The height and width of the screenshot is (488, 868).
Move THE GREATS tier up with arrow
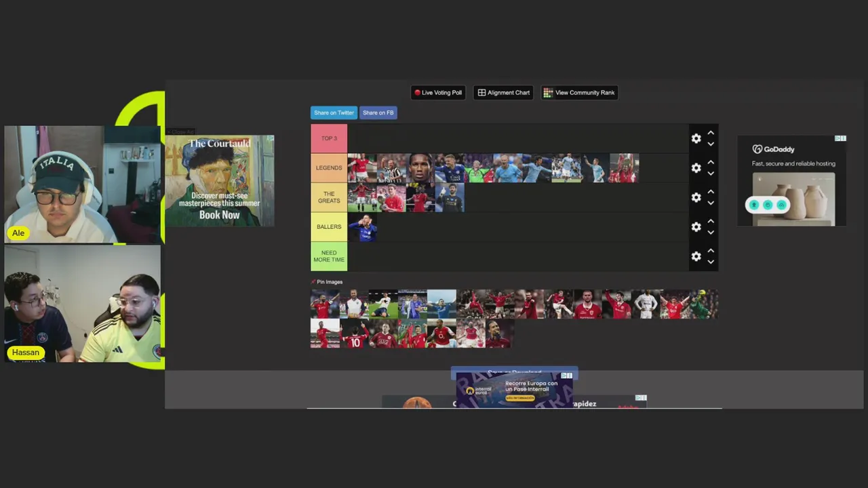click(x=711, y=192)
